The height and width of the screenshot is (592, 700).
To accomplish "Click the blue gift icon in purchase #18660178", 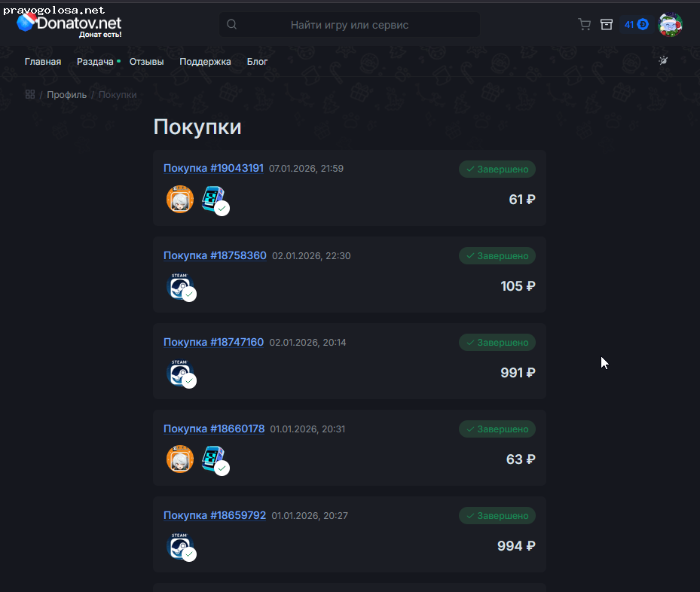I will 212,459.
